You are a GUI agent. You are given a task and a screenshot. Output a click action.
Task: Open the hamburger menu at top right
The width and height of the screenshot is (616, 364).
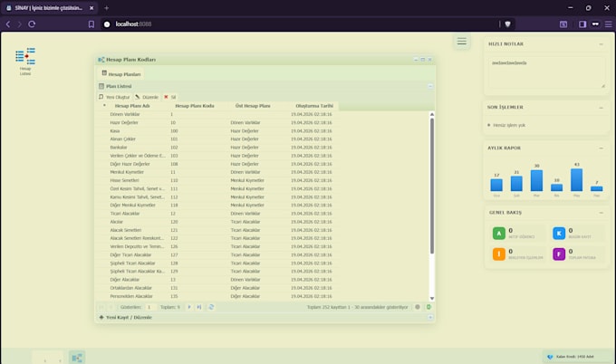click(462, 42)
